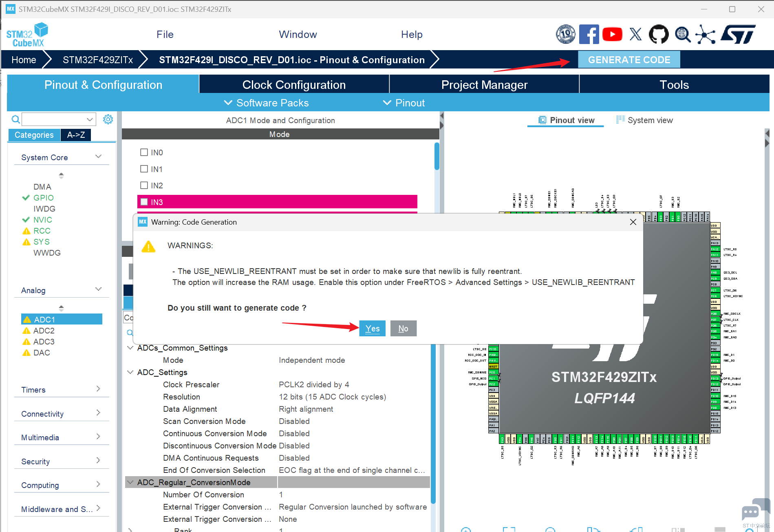Click the STM32CubeMX logo
The image size is (774, 532).
(x=27, y=35)
